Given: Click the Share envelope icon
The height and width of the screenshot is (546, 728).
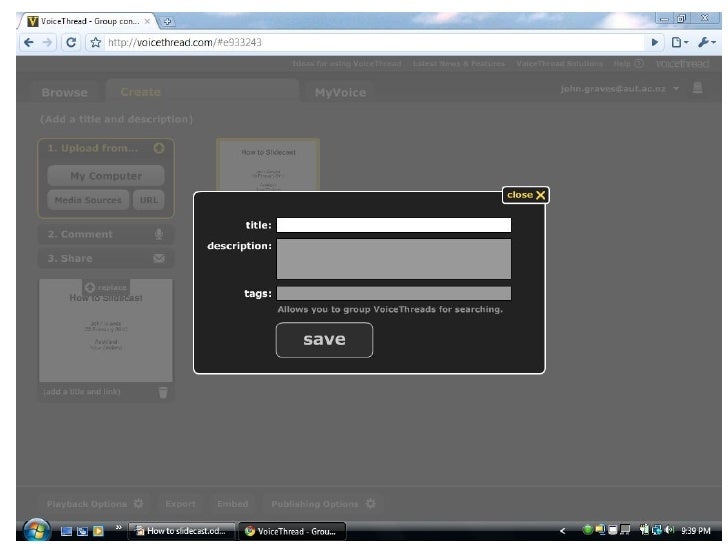Looking at the screenshot, I should tap(159, 259).
